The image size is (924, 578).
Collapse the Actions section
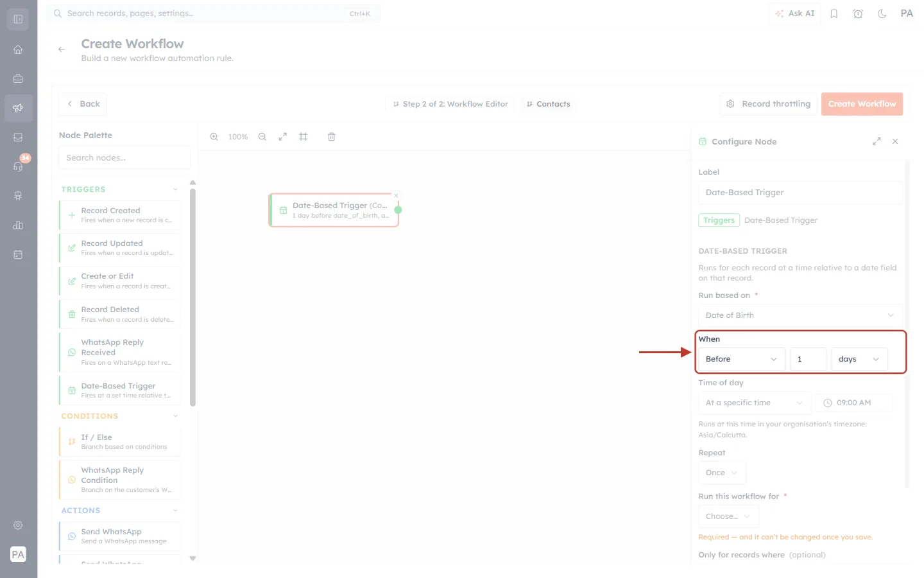coord(176,511)
